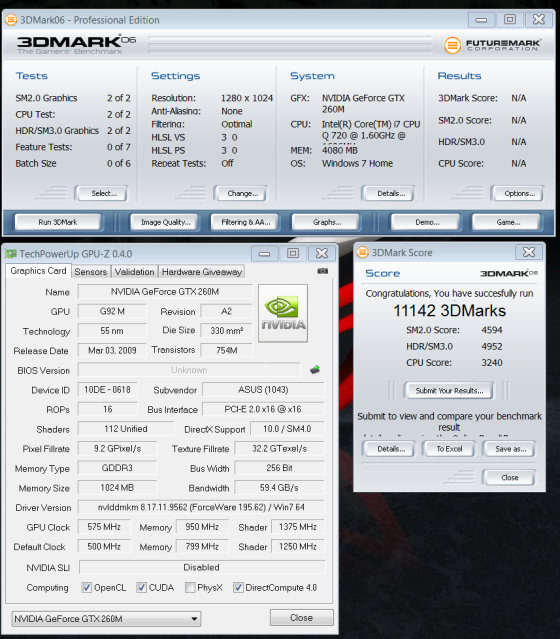Launch the Demo... button
Screen dimensions: 560x639
tap(426, 222)
